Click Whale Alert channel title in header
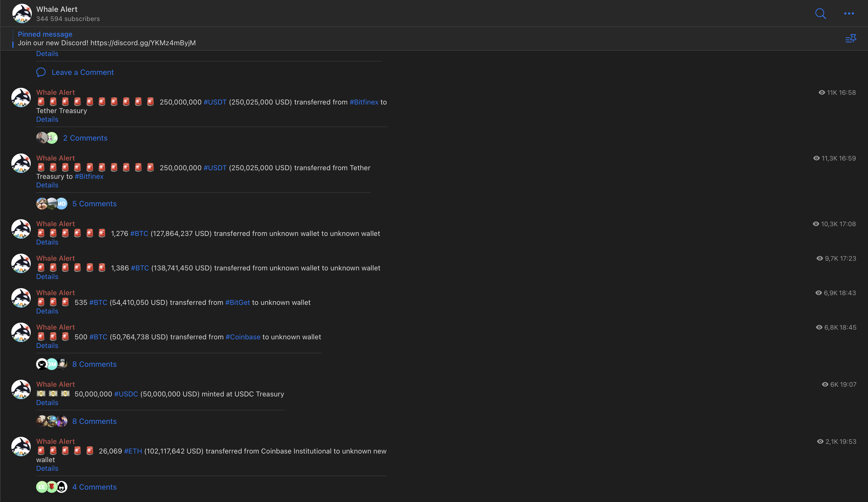The height and width of the screenshot is (502, 868). click(57, 9)
